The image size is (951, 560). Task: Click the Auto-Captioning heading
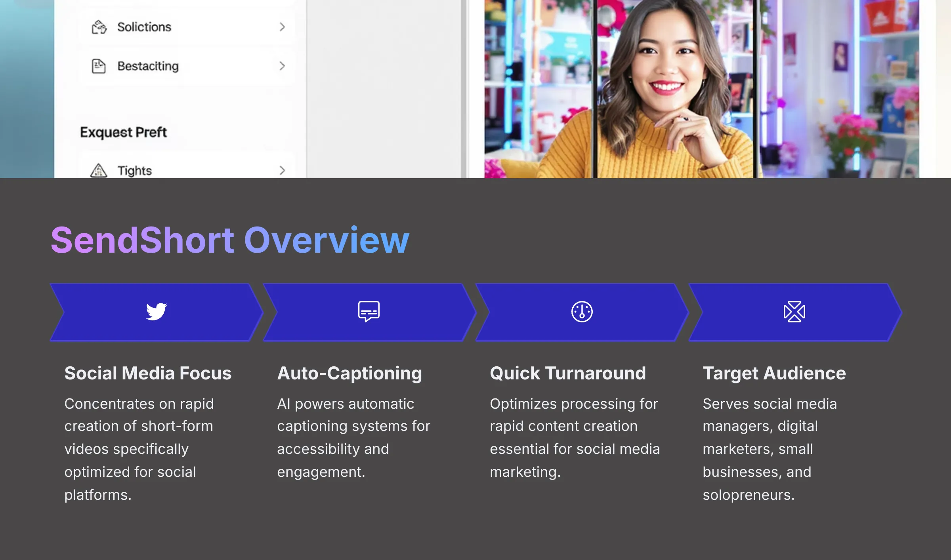coord(349,373)
